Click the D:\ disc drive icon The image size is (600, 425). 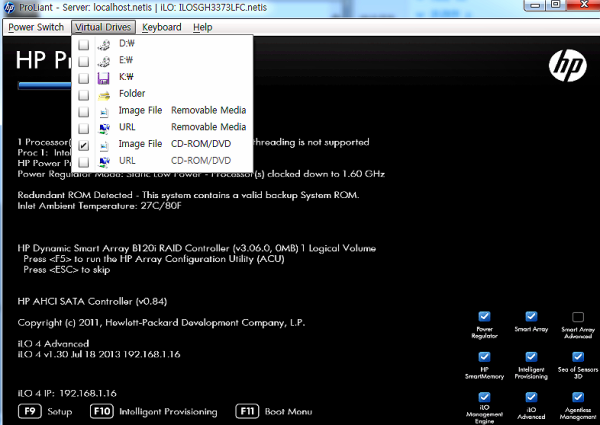(104, 45)
